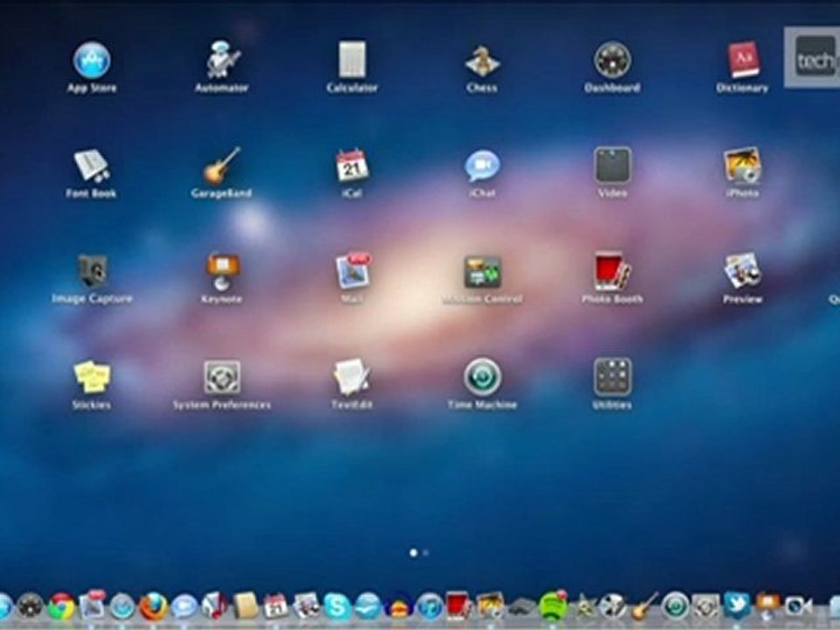Open Mail from the Launchpad grid
The height and width of the screenshot is (630, 840).
(353, 271)
